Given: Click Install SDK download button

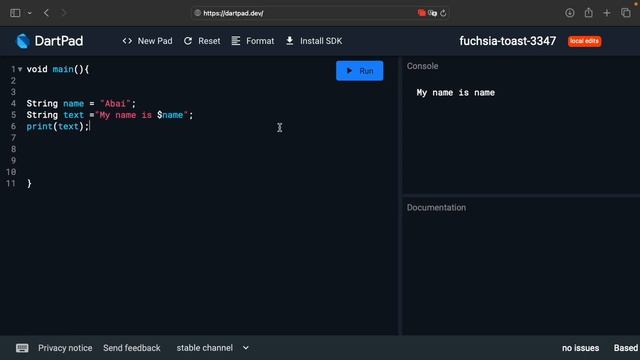Looking at the screenshot, I should click(314, 41).
